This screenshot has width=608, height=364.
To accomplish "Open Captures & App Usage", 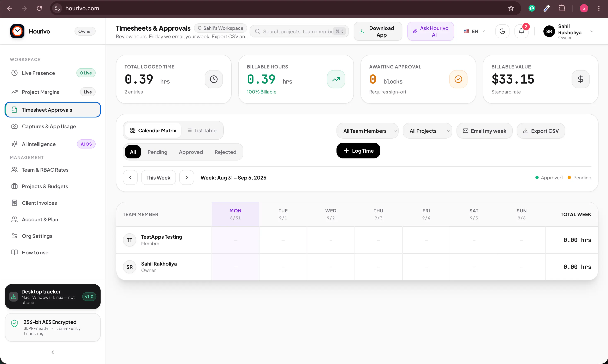I will [x=53, y=126].
